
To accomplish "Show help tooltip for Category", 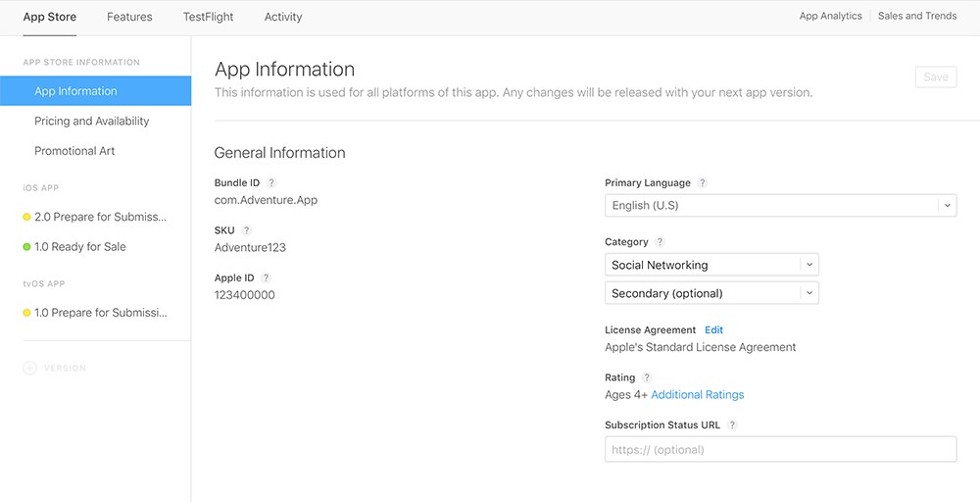I will click(660, 242).
